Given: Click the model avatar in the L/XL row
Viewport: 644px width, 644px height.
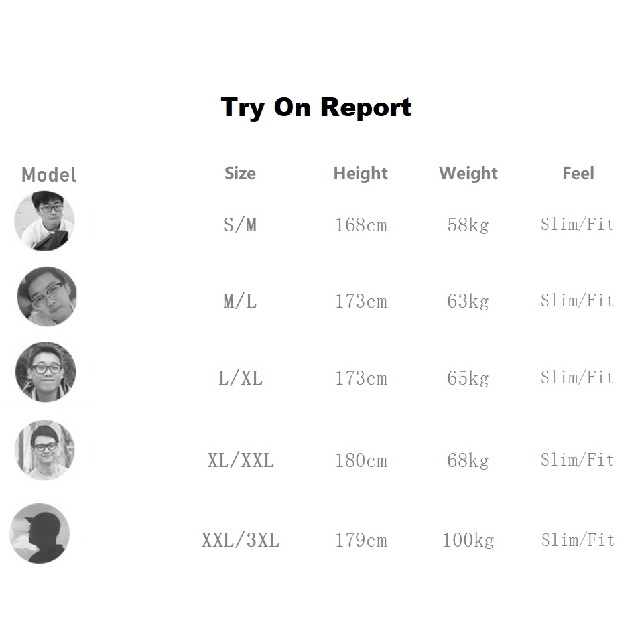Looking at the screenshot, I should tap(45, 372).
